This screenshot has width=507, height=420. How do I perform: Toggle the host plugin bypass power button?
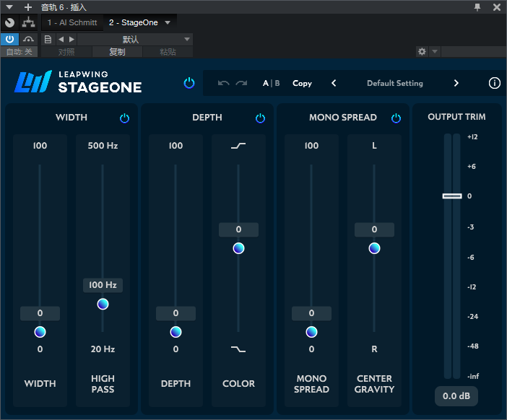coord(9,39)
